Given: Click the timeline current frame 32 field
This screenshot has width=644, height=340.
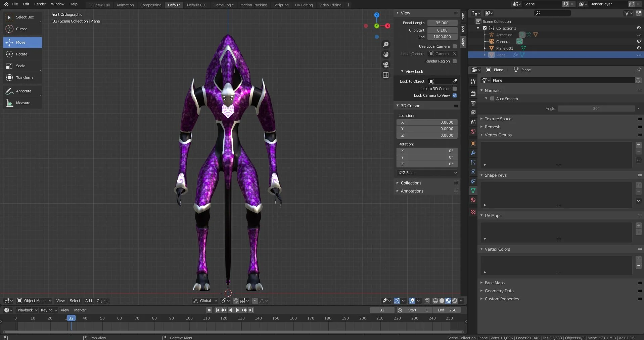Looking at the screenshot, I should [x=382, y=310].
